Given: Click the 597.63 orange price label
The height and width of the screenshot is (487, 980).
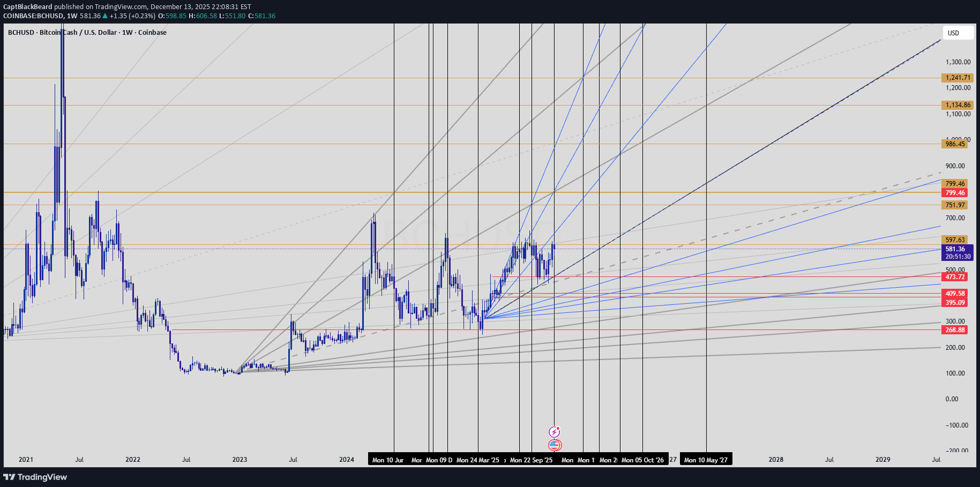Looking at the screenshot, I should click(955, 240).
